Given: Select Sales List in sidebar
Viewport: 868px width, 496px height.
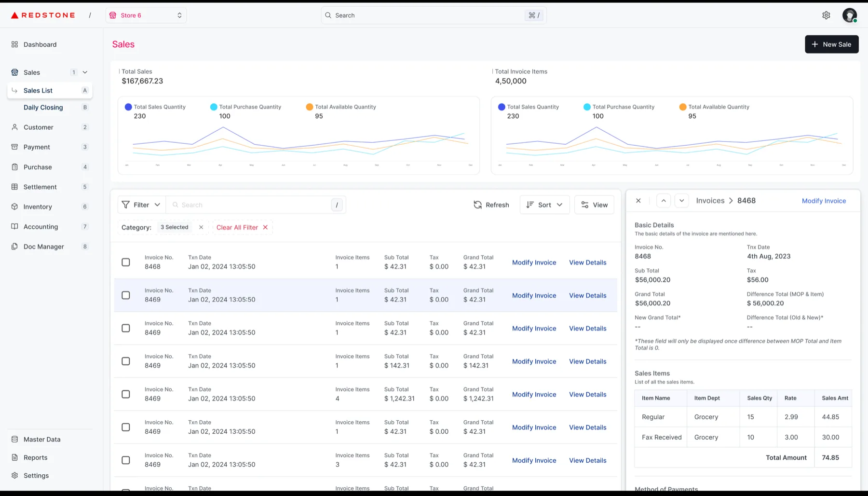Looking at the screenshot, I should tap(50, 91).
